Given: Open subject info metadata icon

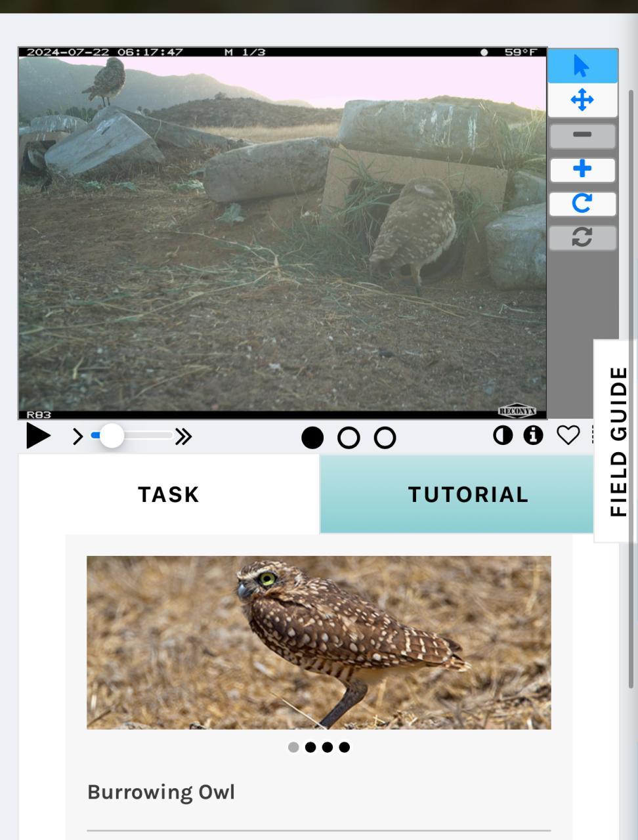Looking at the screenshot, I should click(534, 435).
